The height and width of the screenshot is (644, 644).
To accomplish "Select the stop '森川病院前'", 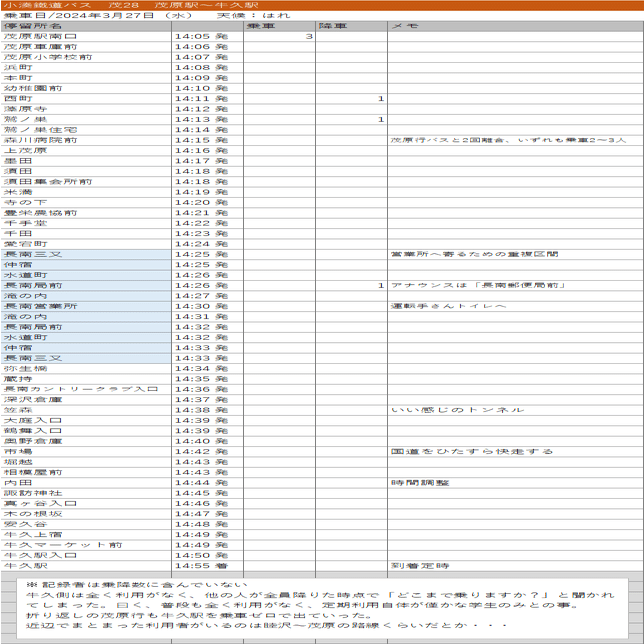I will [40, 140].
